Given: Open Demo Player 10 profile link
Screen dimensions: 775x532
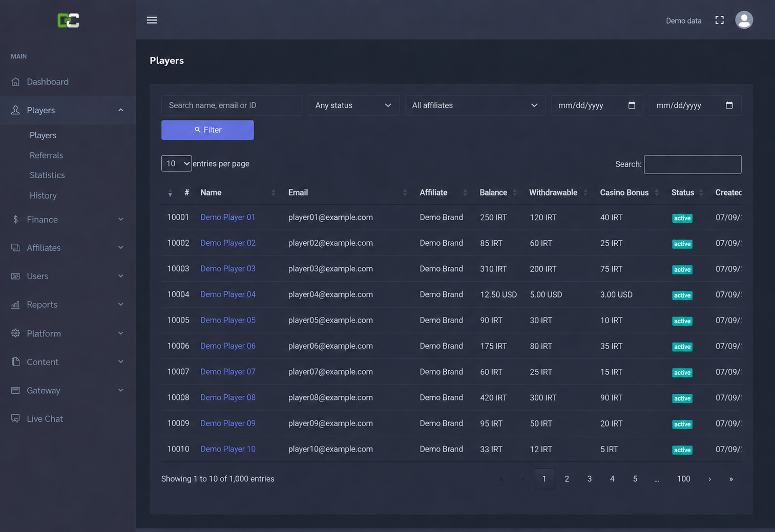Looking at the screenshot, I should (228, 449).
